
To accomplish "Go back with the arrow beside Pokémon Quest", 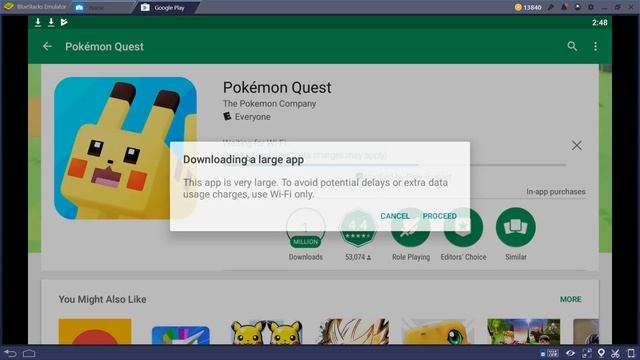I will [x=47, y=47].
